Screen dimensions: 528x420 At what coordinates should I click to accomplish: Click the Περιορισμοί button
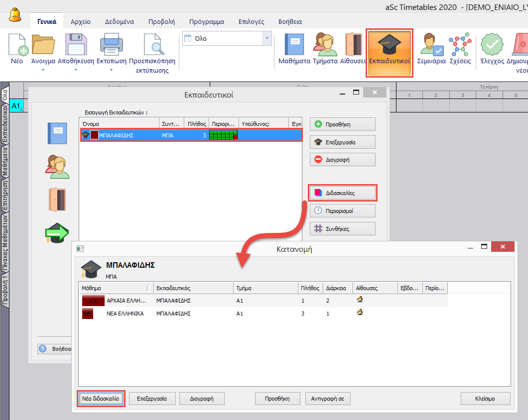point(343,211)
